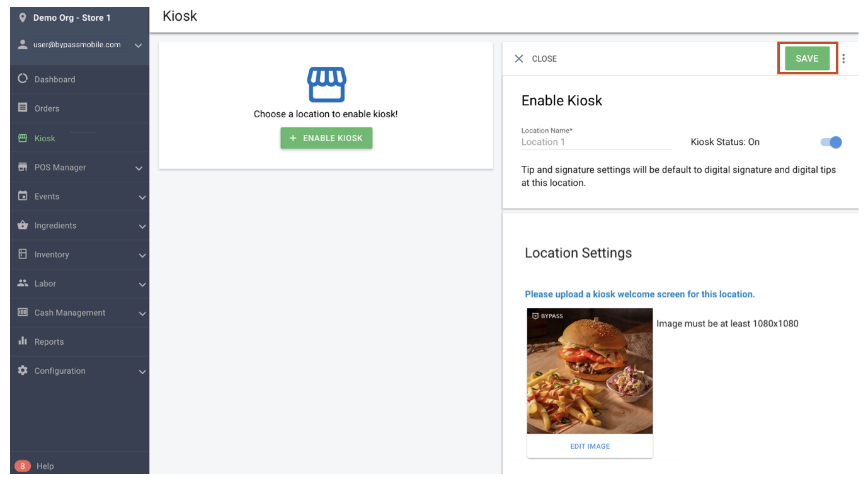The image size is (868, 479).
Task: Expand the Ingredients submenu chevron
Action: point(142,226)
